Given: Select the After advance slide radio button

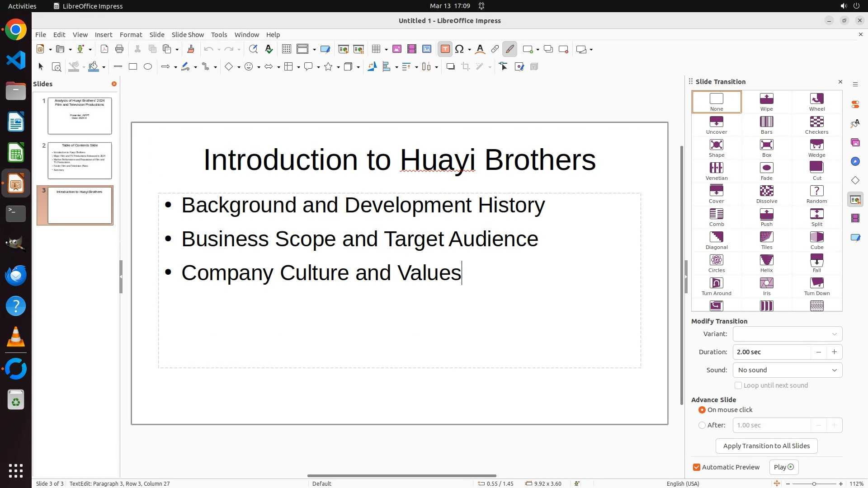Looking at the screenshot, I should pyautogui.click(x=702, y=425).
